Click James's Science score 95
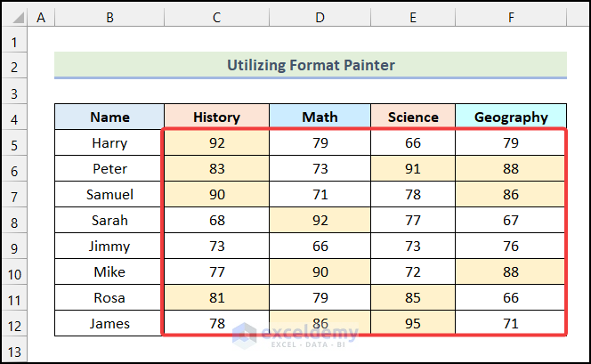This screenshot has width=591, height=364. click(413, 324)
